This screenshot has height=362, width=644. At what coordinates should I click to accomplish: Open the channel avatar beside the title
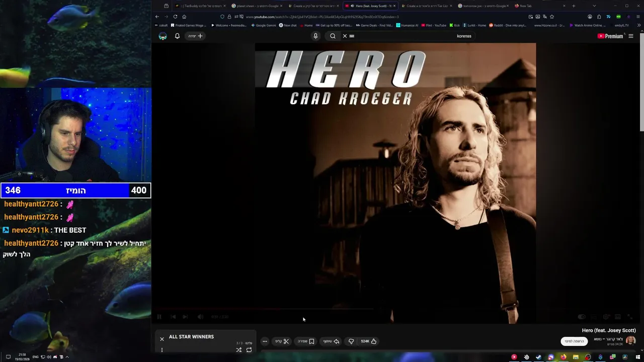pos(630,341)
